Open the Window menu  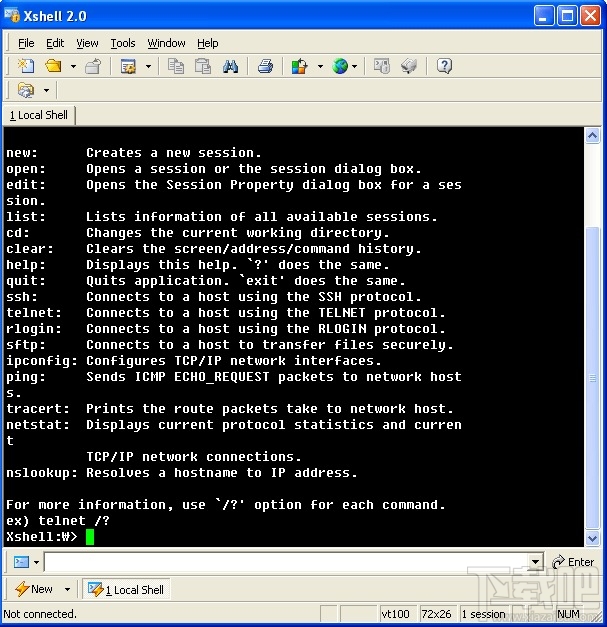point(166,43)
